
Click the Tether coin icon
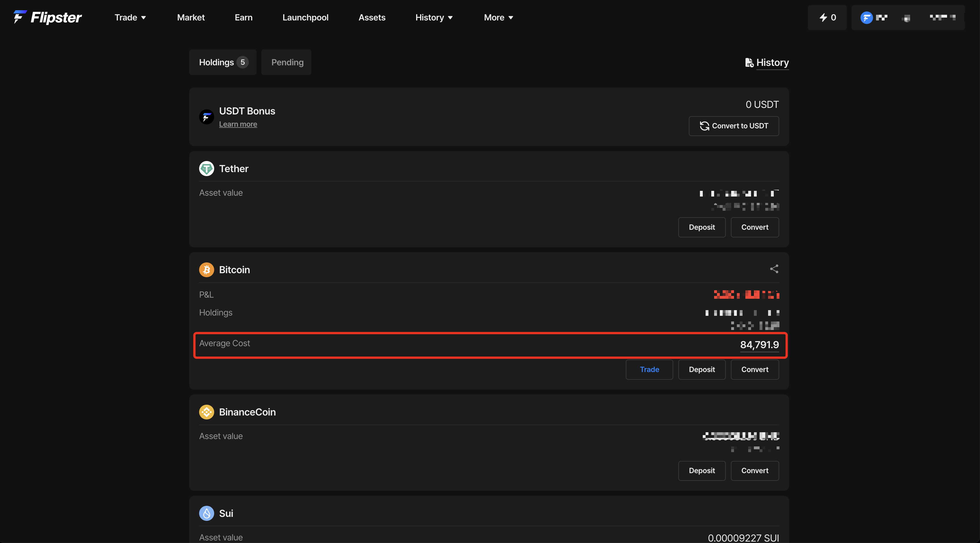coord(207,168)
